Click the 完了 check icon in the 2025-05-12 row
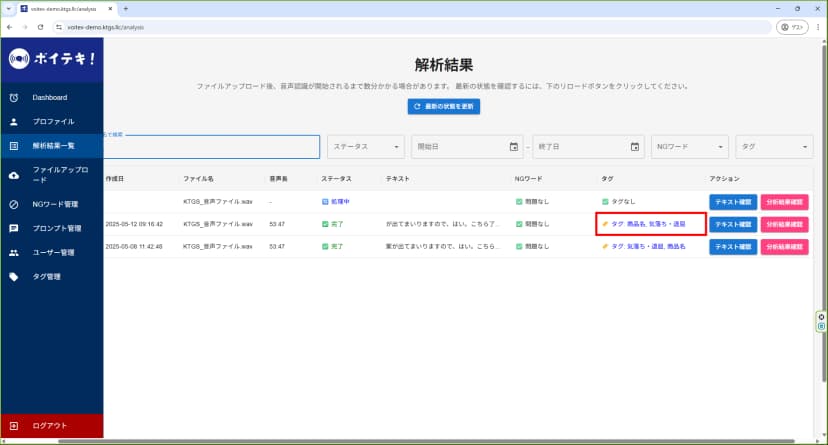Screen dimensions: 828x445 pyautogui.click(x=325, y=224)
